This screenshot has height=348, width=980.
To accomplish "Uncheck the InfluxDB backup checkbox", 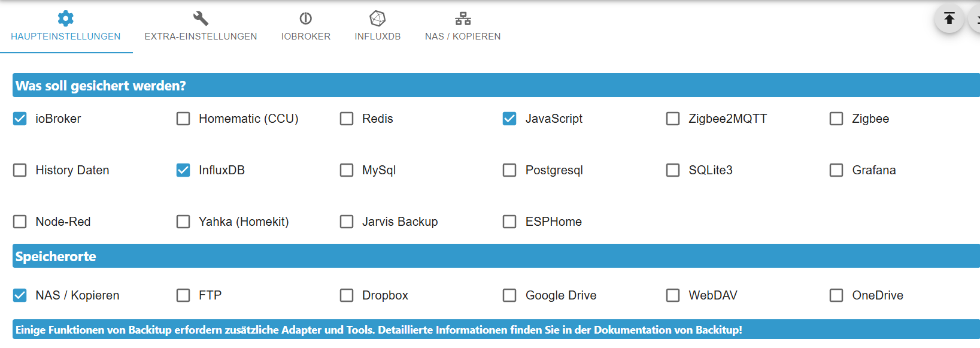I will point(183,170).
